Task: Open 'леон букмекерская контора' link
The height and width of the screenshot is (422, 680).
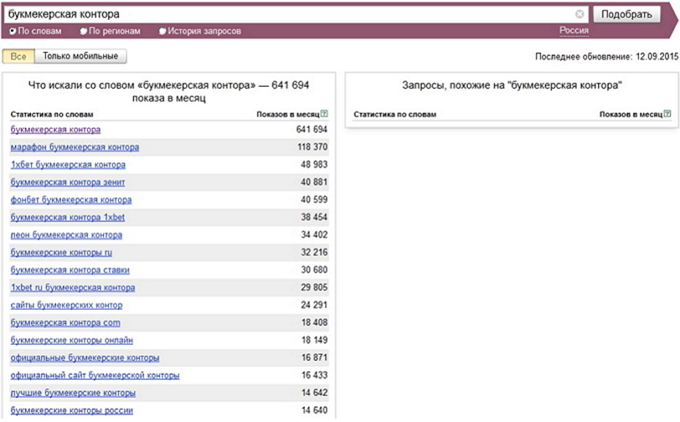Action: click(66, 235)
